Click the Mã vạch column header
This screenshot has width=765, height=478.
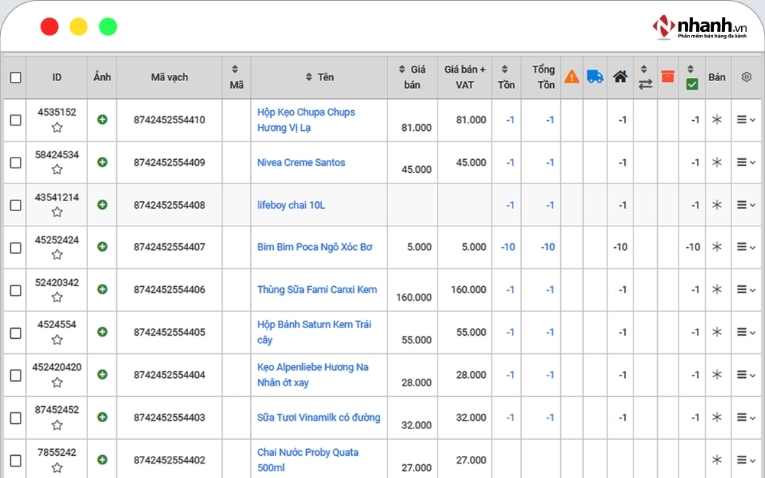click(x=169, y=77)
